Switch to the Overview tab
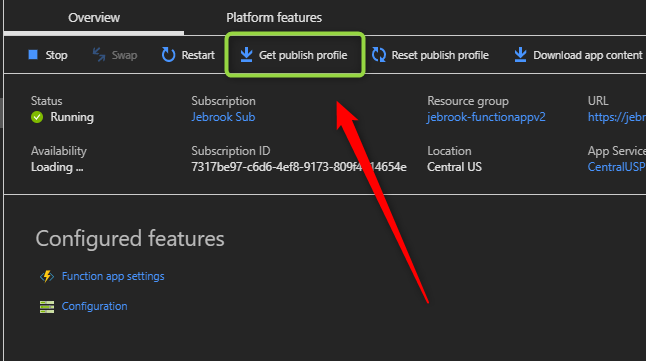646x361 pixels. tap(94, 18)
